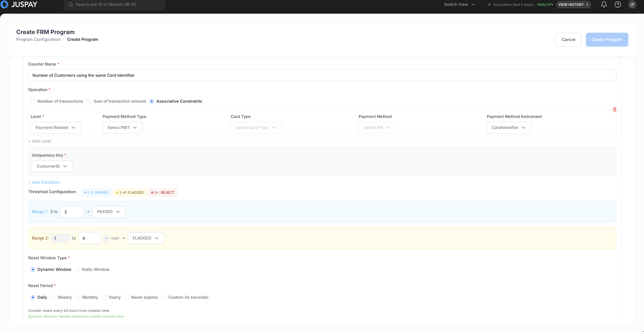Open the PASSED action dropdown

click(109, 212)
